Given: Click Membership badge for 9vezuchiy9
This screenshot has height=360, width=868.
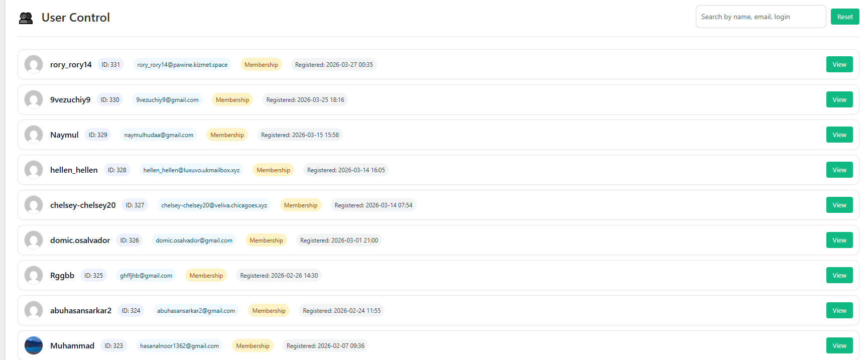Looking at the screenshot, I should pyautogui.click(x=232, y=100).
